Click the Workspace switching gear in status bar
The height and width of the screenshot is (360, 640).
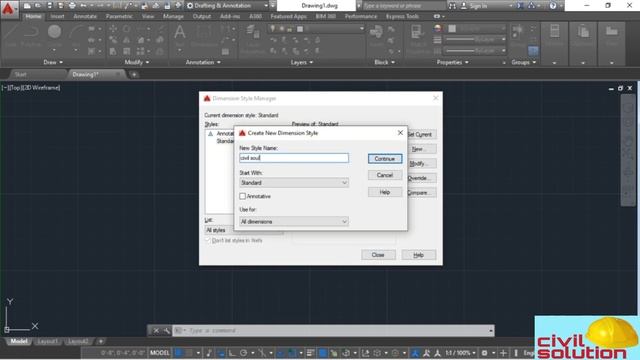[484, 353]
